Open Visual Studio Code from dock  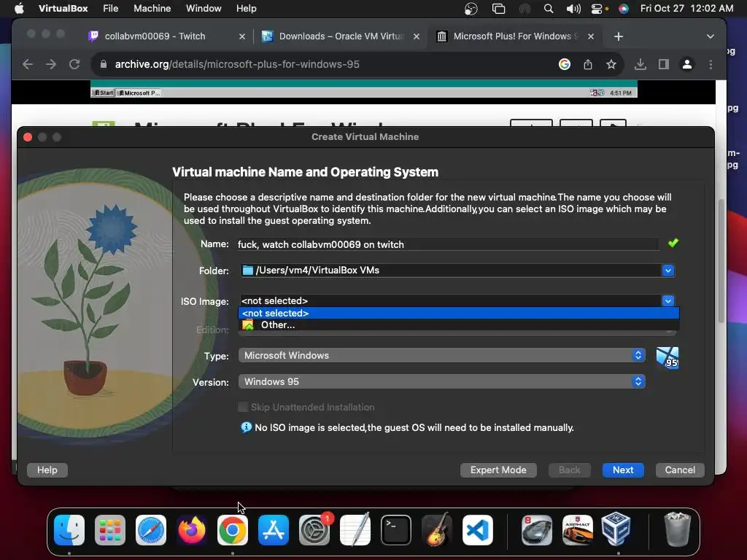[x=478, y=530]
